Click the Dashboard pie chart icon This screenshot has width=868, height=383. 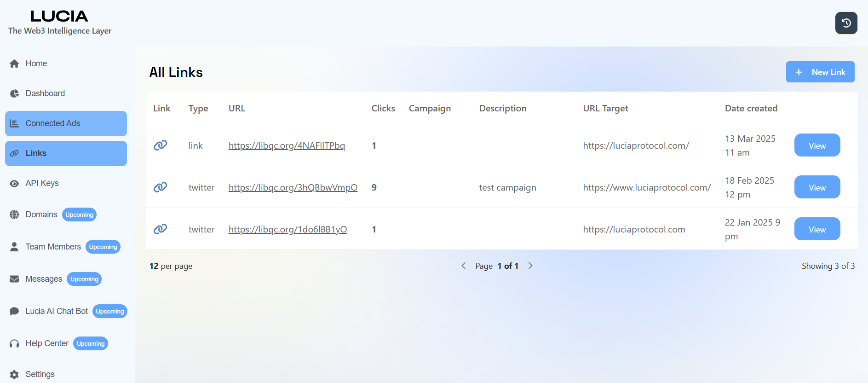(14, 93)
